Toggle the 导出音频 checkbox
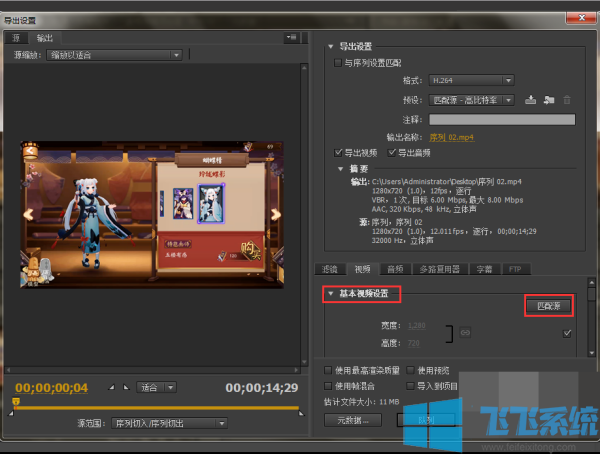The width and height of the screenshot is (600, 454). 391,152
